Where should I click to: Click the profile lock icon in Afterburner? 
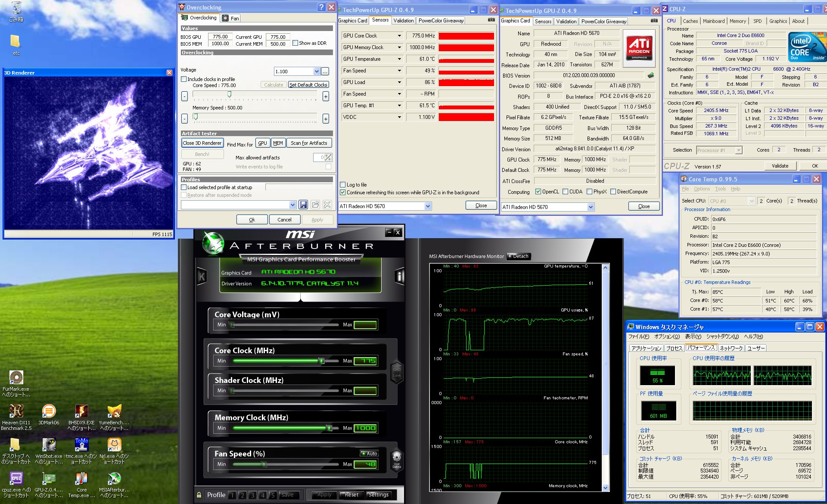coord(199,495)
